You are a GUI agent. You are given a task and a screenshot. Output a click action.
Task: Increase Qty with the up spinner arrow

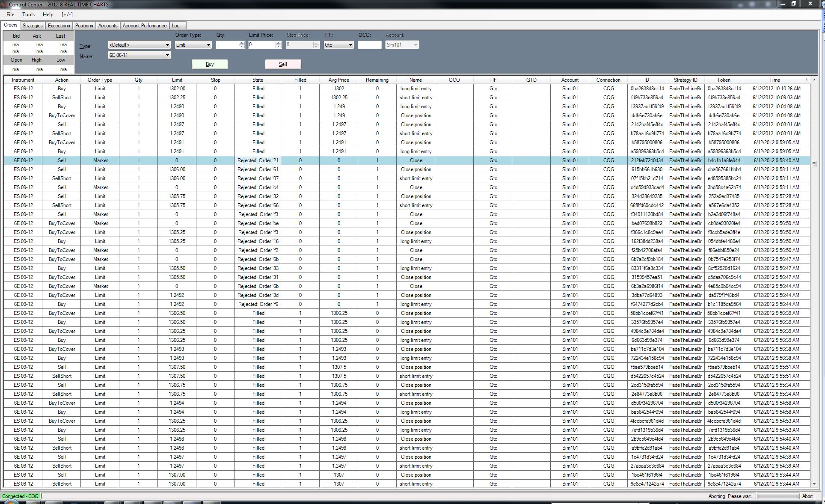(x=242, y=43)
